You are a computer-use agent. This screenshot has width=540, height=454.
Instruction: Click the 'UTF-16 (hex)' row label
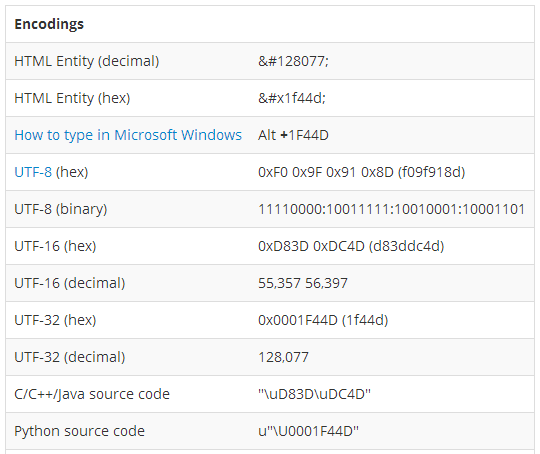(55, 246)
